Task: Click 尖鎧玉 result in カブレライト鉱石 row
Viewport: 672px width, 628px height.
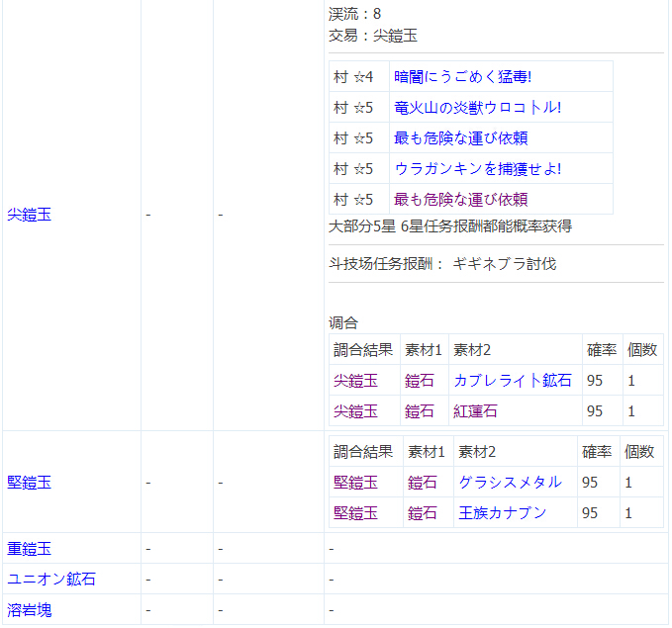Action: click(x=355, y=381)
